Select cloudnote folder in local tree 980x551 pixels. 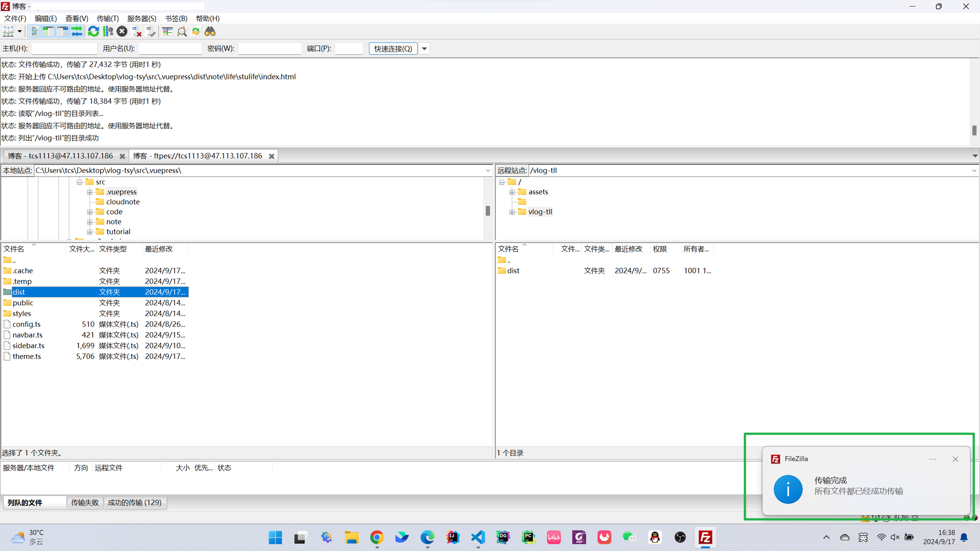point(123,201)
